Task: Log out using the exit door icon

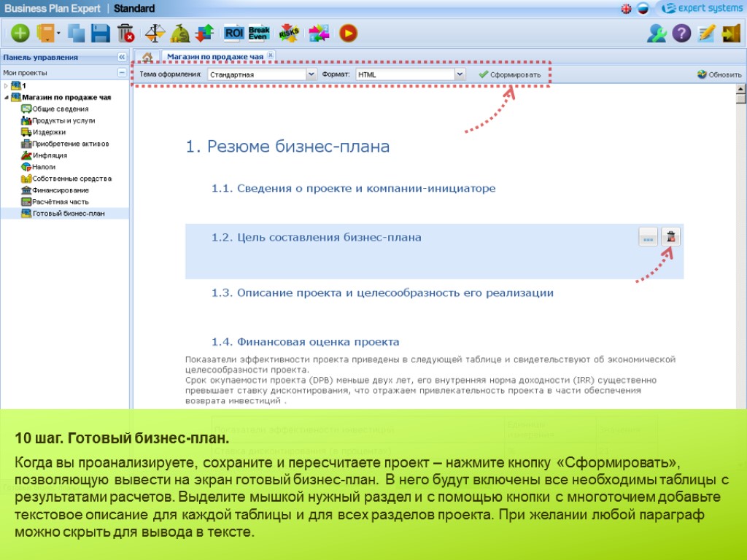Action: pyautogui.click(x=731, y=34)
